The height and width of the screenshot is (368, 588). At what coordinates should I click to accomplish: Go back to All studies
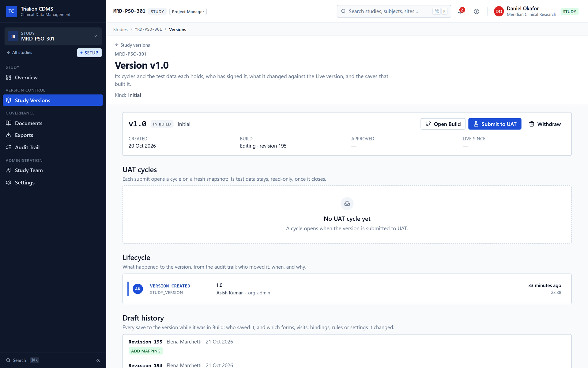(19, 52)
